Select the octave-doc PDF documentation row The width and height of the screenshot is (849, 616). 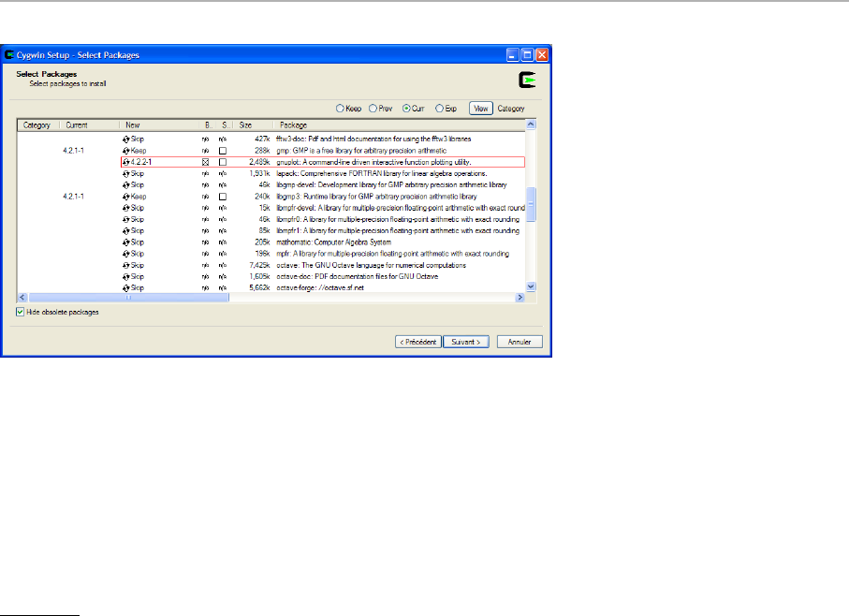[358, 276]
